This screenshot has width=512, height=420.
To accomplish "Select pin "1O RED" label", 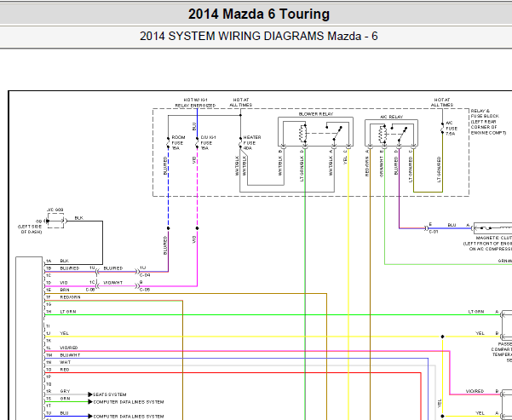I will pyautogui.click(x=57, y=370).
